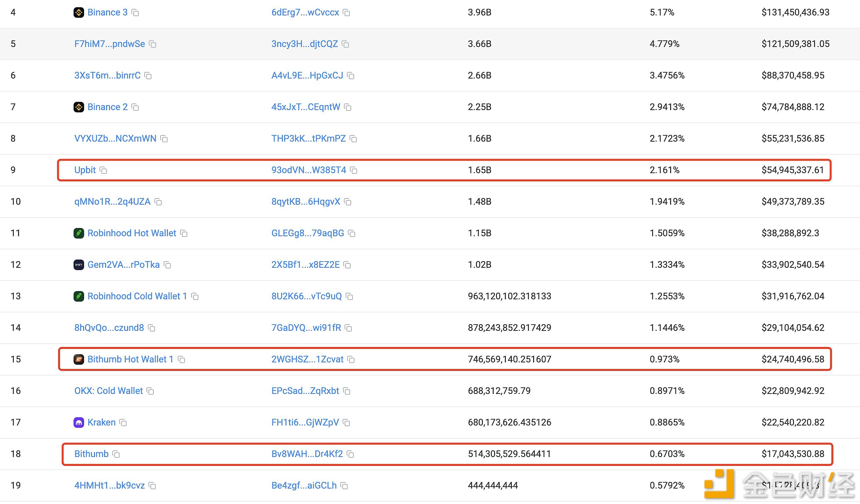This screenshot has width=860, height=504.
Task: Open the Robinhood Cold Wallet 1 link
Action: click(x=137, y=296)
